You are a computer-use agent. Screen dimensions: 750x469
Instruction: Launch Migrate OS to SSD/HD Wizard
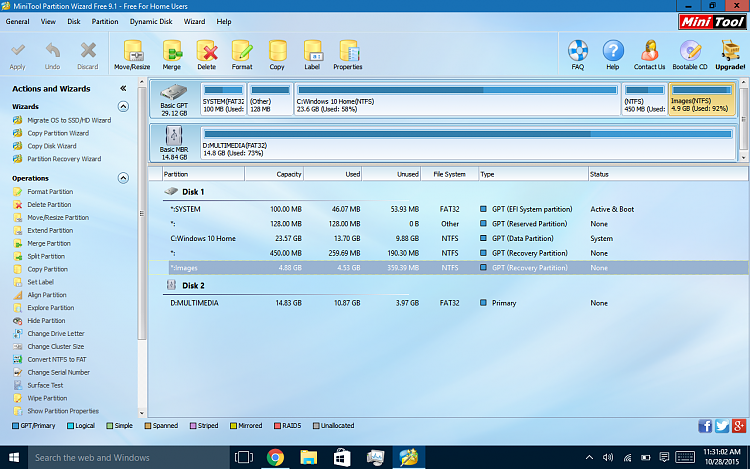point(69,120)
